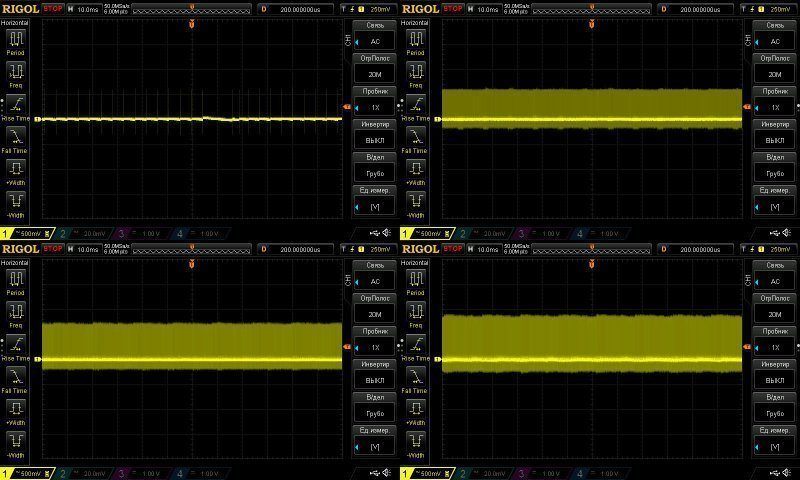
Task: Open Связь AC coupling selector in top-left capture
Action: (x=374, y=36)
